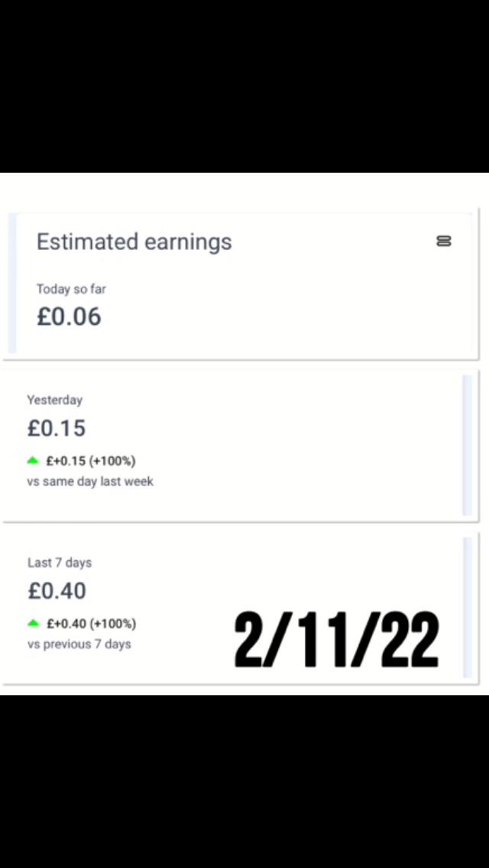Screen dimensions: 489x868
Task: Tap the 2/11/22 date overlay
Action: [336, 640]
